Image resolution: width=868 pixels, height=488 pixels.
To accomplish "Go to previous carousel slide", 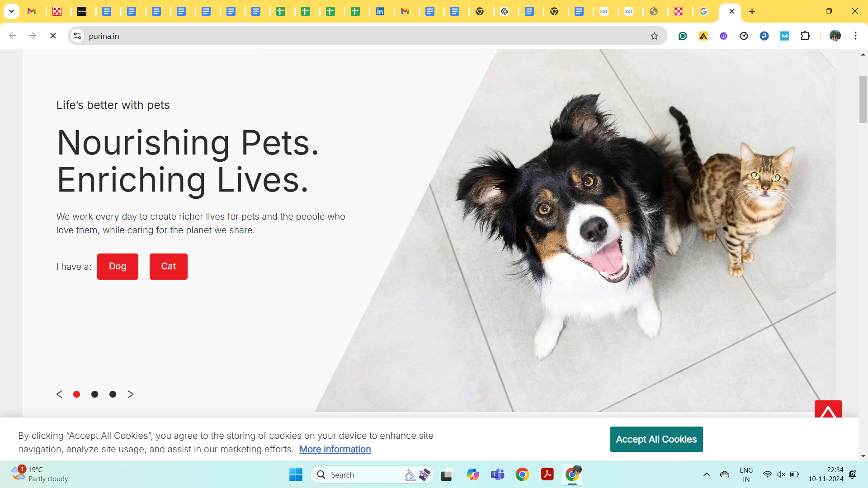I will pyautogui.click(x=59, y=394).
